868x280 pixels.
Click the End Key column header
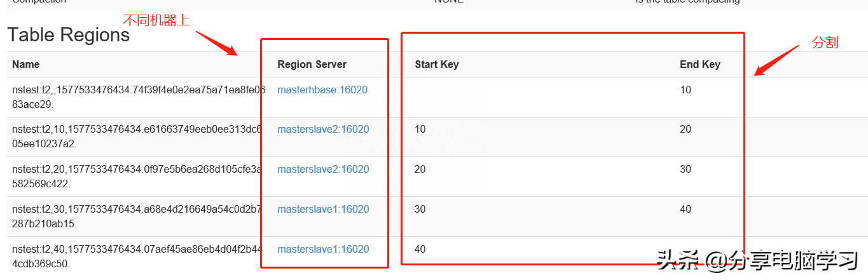click(700, 64)
